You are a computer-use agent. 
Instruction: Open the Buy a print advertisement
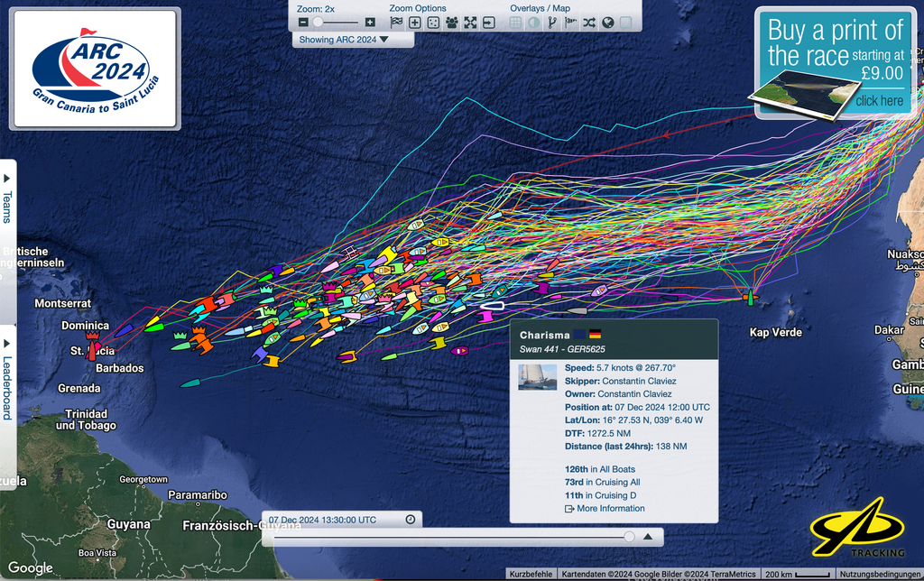[834, 62]
